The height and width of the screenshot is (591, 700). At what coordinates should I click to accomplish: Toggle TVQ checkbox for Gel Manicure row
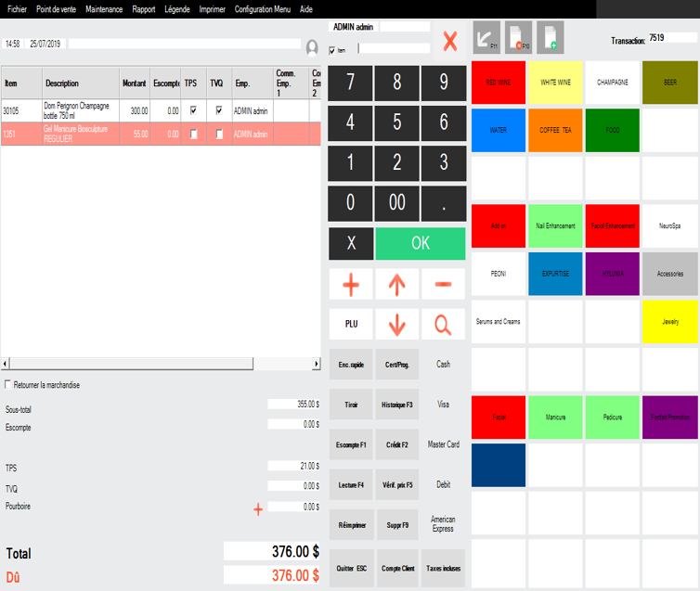click(x=219, y=134)
